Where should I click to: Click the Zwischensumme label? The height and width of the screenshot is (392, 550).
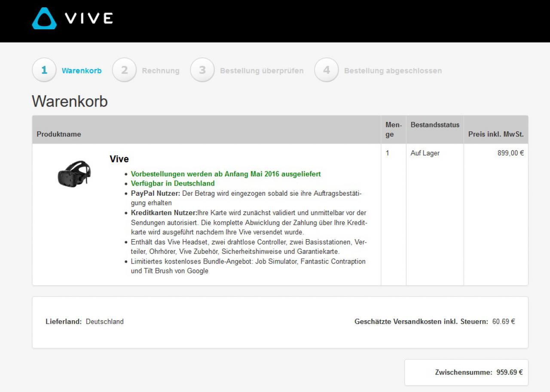[x=464, y=372]
